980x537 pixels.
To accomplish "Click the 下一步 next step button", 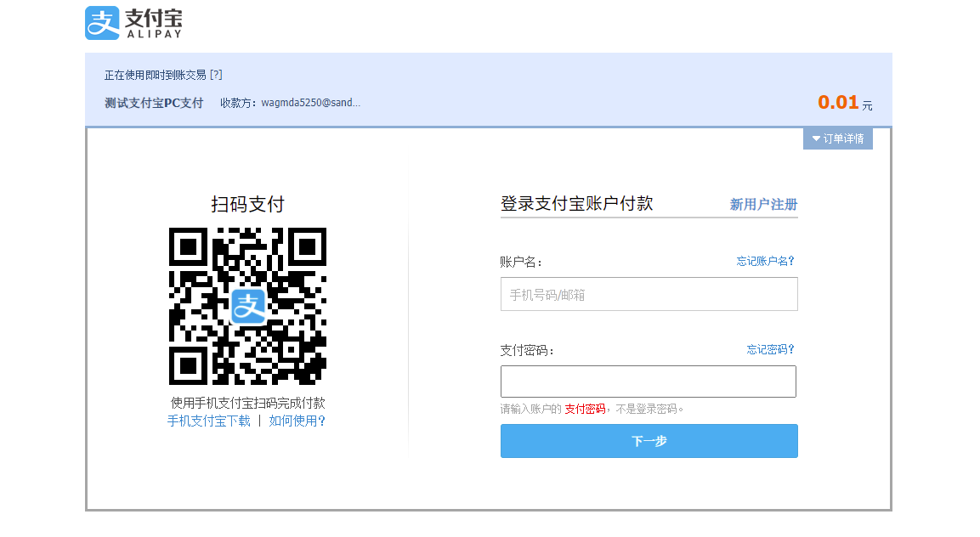I will point(649,441).
